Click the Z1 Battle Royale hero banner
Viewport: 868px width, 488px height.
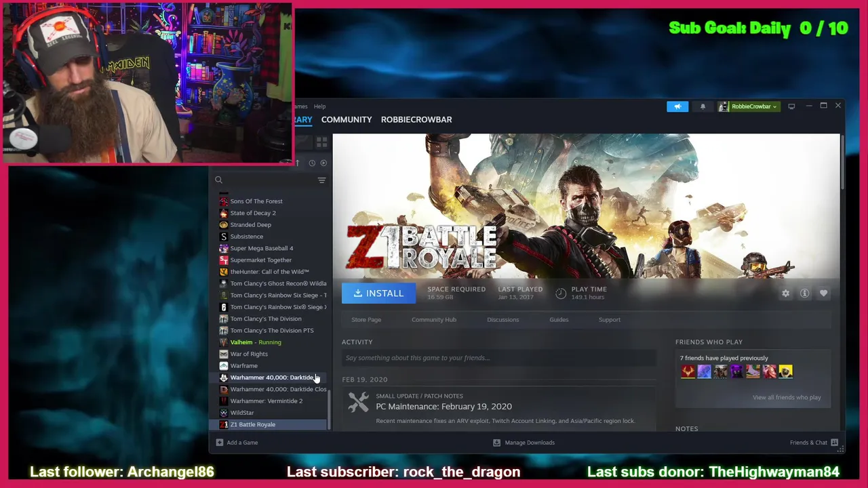point(586,206)
